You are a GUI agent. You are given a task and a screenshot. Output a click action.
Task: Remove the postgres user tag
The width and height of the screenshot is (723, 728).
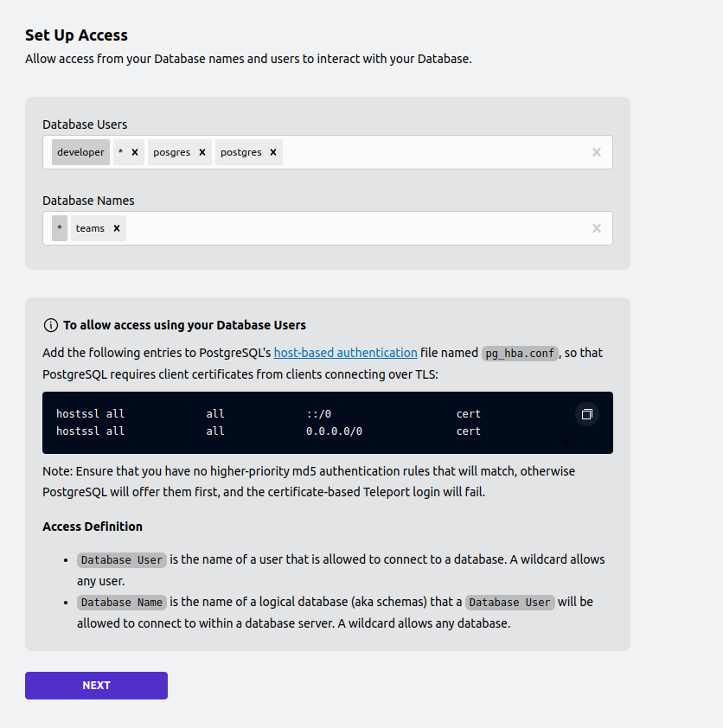click(273, 152)
